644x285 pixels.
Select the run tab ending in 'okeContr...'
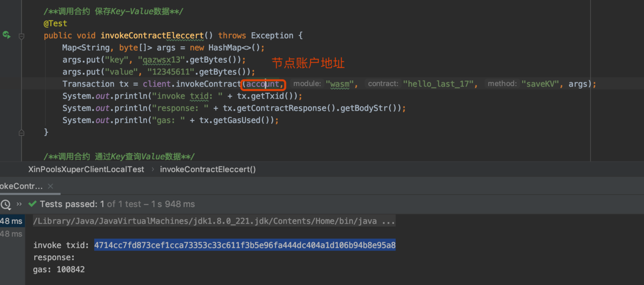point(21,186)
